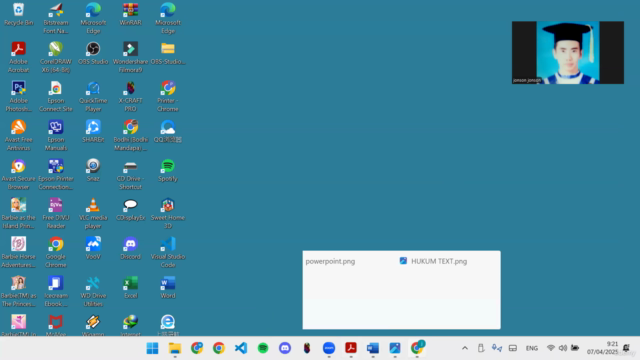Open the Discord desktop shortcut
The image size is (640, 360).
point(131,248)
